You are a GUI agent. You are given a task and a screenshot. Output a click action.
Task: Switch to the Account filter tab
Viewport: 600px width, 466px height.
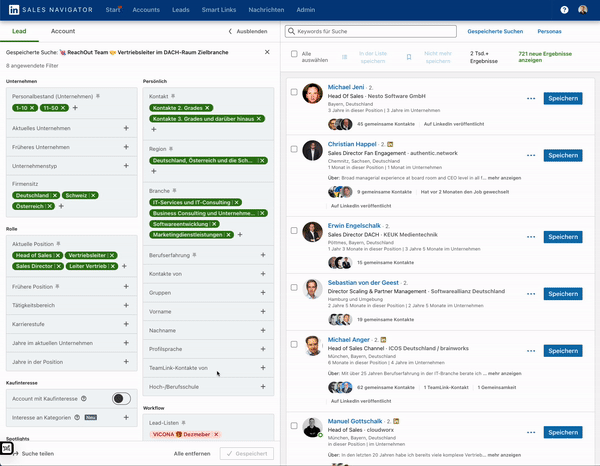coord(63,31)
